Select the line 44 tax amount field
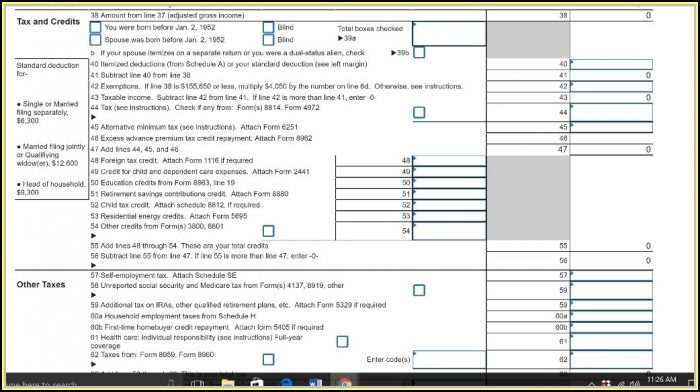The width and height of the screenshot is (700, 392). [611, 113]
